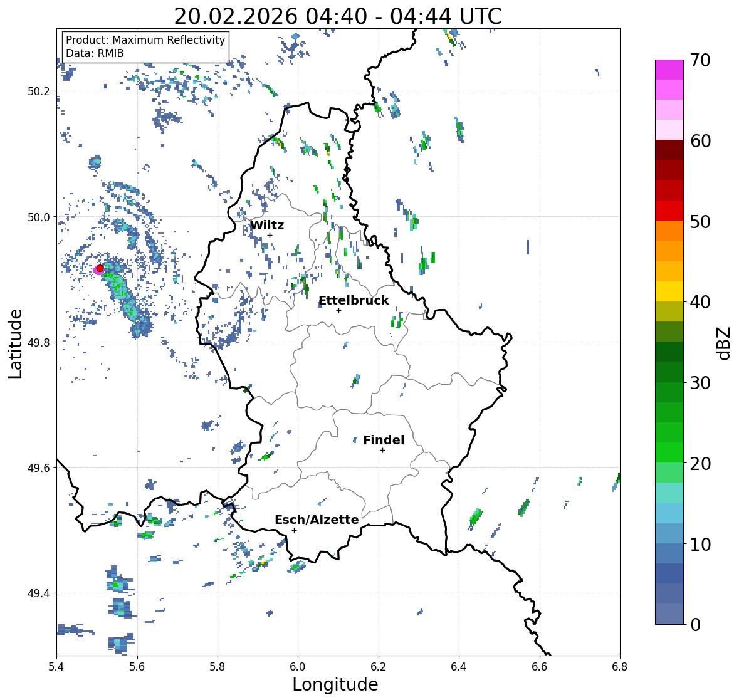This screenshot has height=700, width=739.
Task: Click the 6.6 longitude tick label
Action: tap(540, 667)
